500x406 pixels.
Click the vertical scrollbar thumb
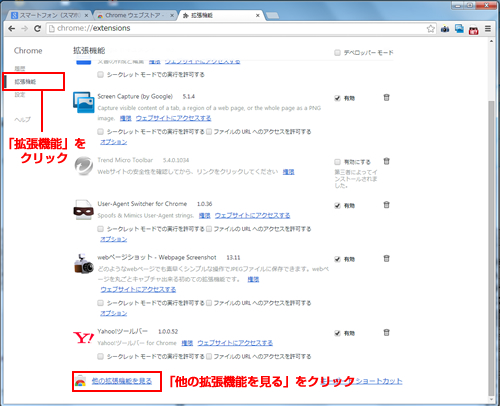pos(491,247)
